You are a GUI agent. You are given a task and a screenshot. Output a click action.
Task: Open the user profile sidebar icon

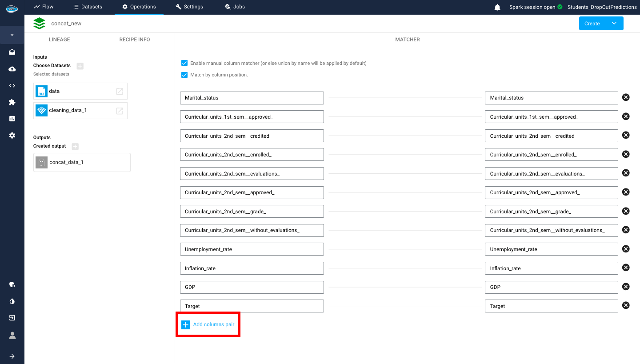12,336
